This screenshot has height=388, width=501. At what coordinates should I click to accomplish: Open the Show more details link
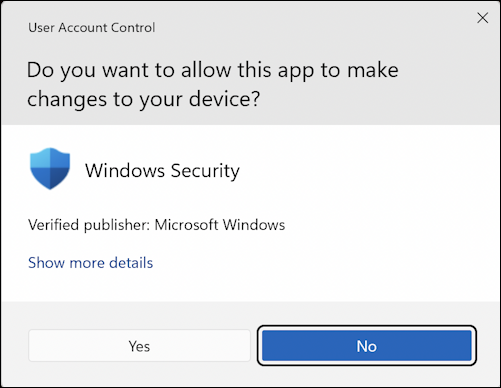pyautogui.click(x=90, y=263)
